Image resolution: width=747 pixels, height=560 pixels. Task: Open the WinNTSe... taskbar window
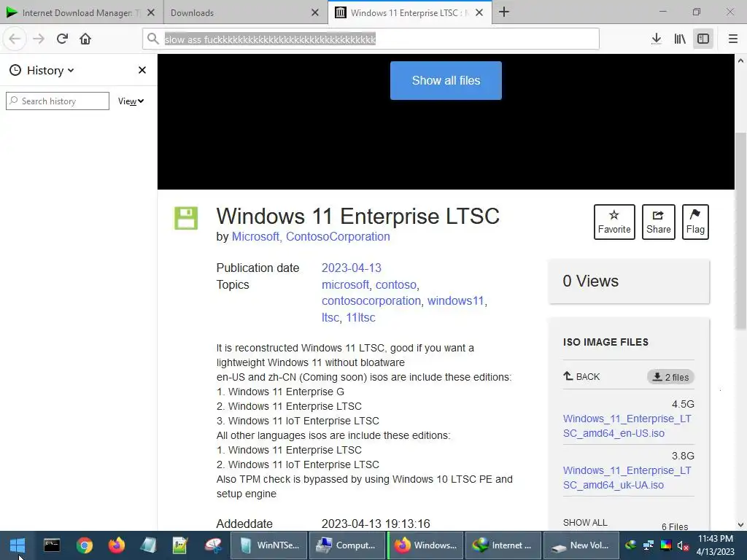(x=268, y=545)
